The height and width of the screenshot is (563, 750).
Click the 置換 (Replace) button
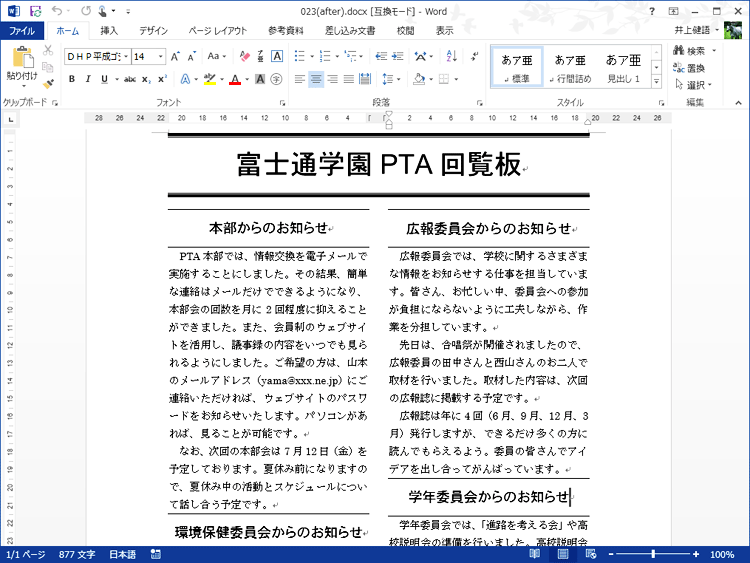click(x=689, y=68)
